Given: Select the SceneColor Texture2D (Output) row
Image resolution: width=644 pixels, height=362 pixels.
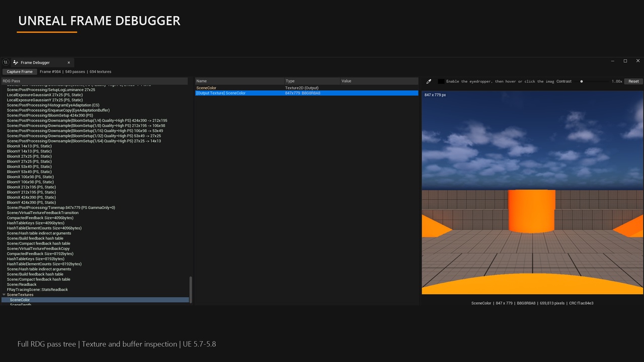Looking at the screenshot, I should click(x=306, y=88).
